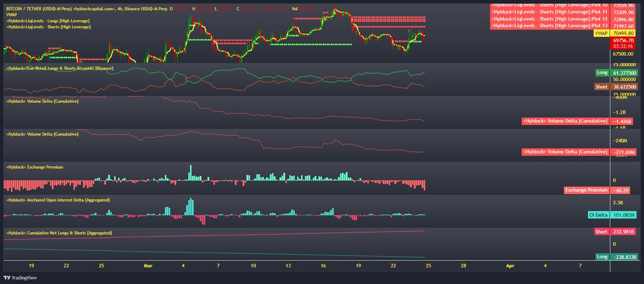Click the 2.5B axis tick
This screenshot has height=284, width=644.
pos(618,203)
